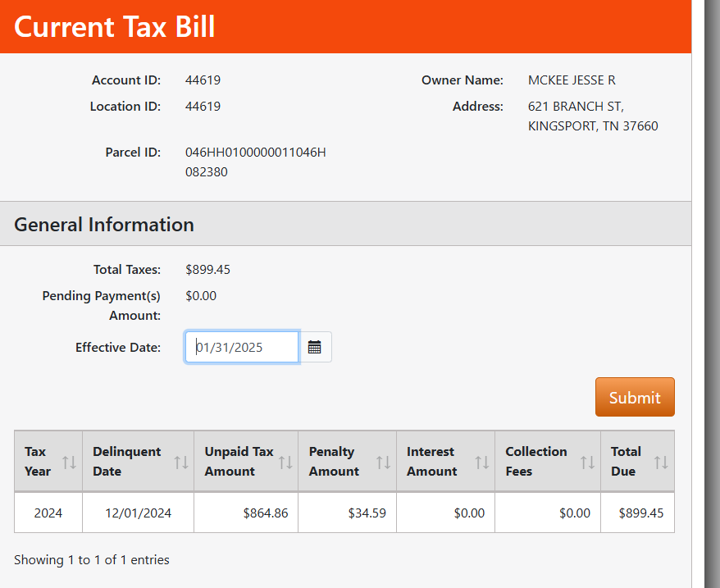Sort by Interest Amount column arrows
The height and width of the screenshot is (588, 720).
481,463
